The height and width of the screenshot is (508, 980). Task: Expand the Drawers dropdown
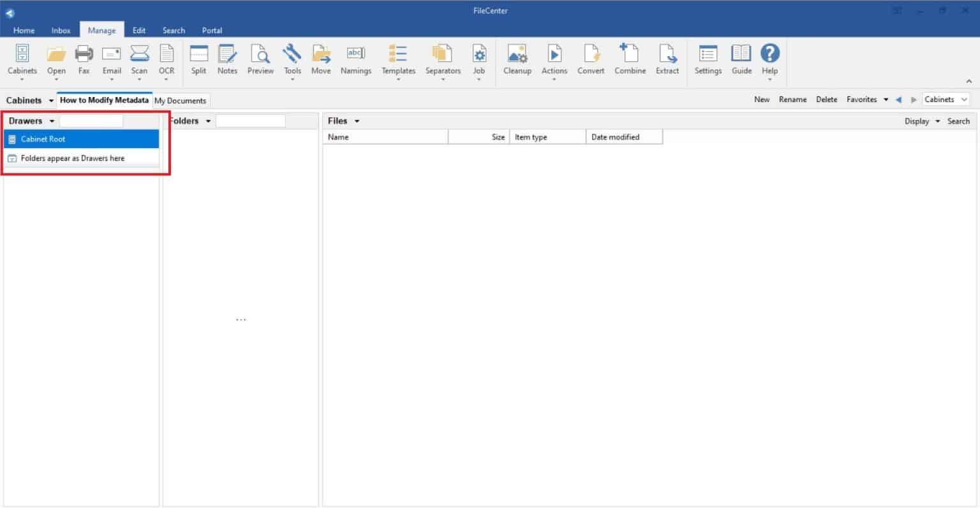pos(52,121)
